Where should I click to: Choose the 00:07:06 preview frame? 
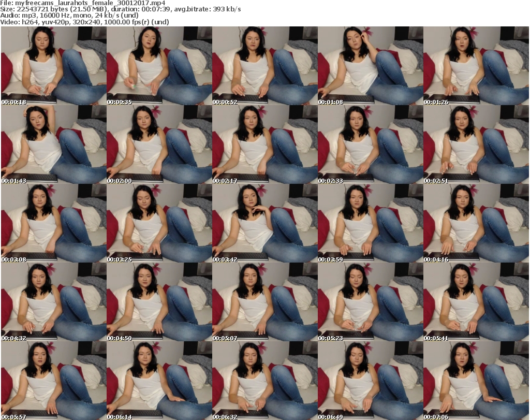tap(476, 381)
